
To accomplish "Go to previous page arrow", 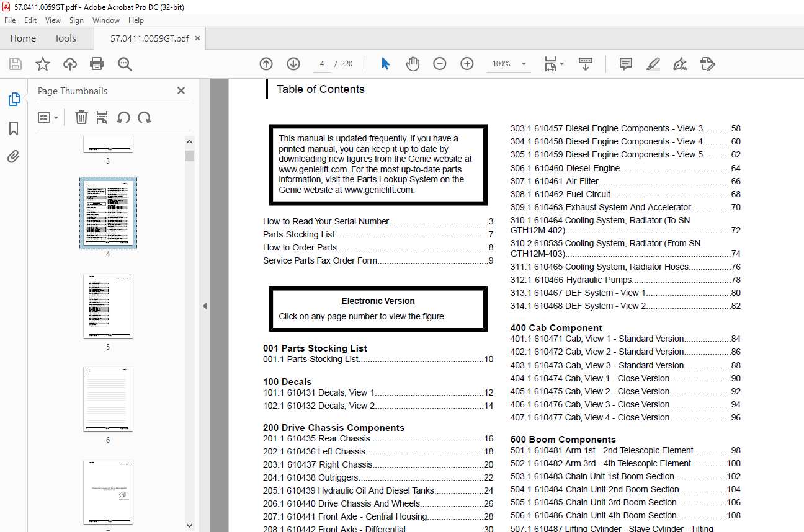I will tap(266, 64).
